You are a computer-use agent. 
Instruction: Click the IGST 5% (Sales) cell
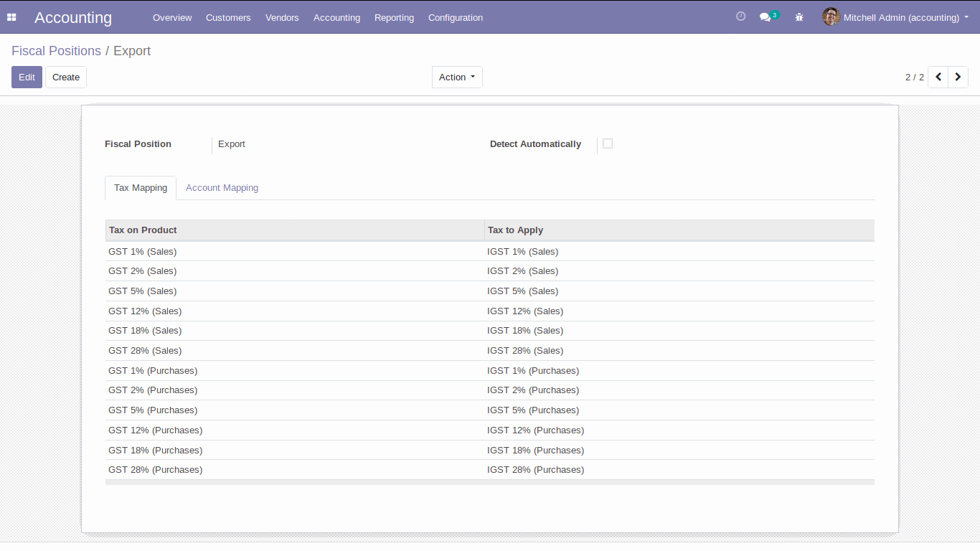coord(679,291)
